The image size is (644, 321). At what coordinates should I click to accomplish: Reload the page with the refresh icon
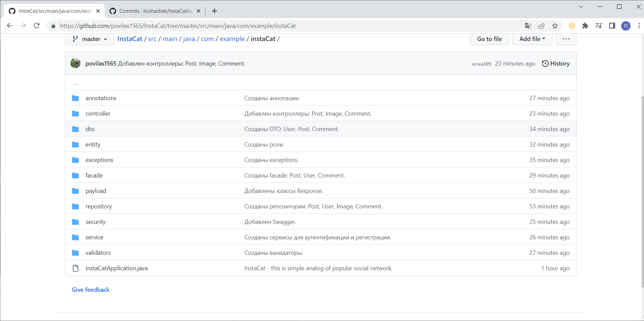37,26
